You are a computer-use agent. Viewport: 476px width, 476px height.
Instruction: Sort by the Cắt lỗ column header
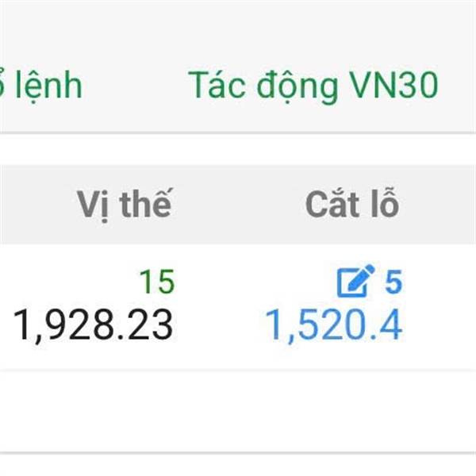click(x=352, y=203)
